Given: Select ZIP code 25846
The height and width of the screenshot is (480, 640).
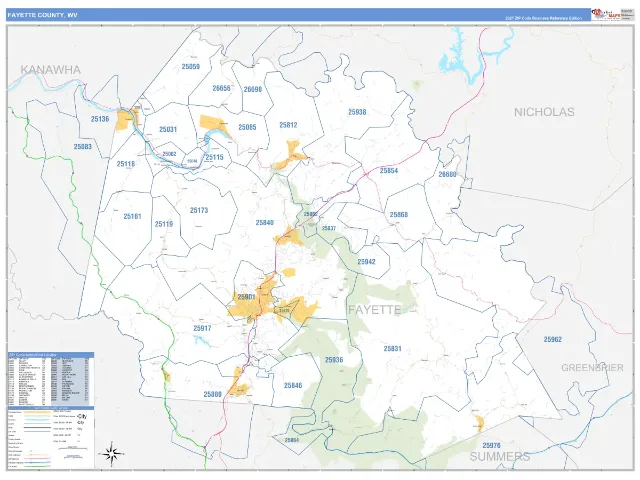Looking at the screenshot, I should 293,385.
